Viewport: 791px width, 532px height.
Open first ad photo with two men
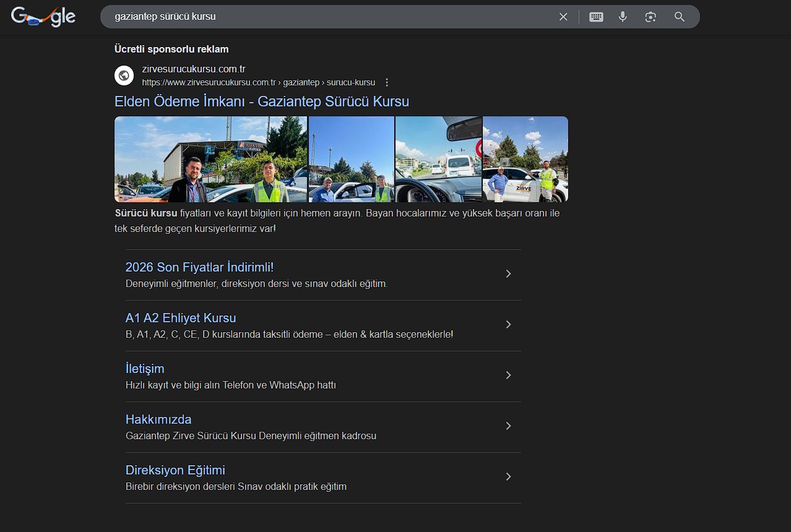[x=210, y=159]
